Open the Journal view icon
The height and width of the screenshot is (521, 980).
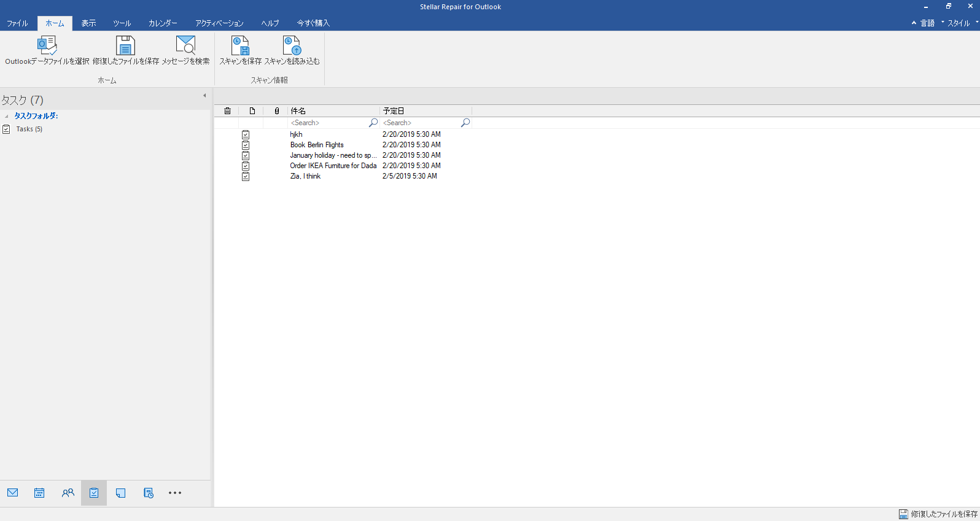148,493
